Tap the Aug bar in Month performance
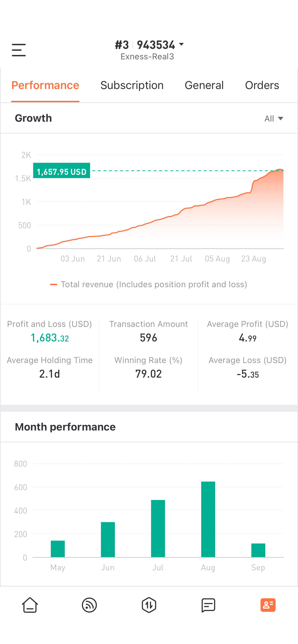The image size is (298, 644). [208, 519]
